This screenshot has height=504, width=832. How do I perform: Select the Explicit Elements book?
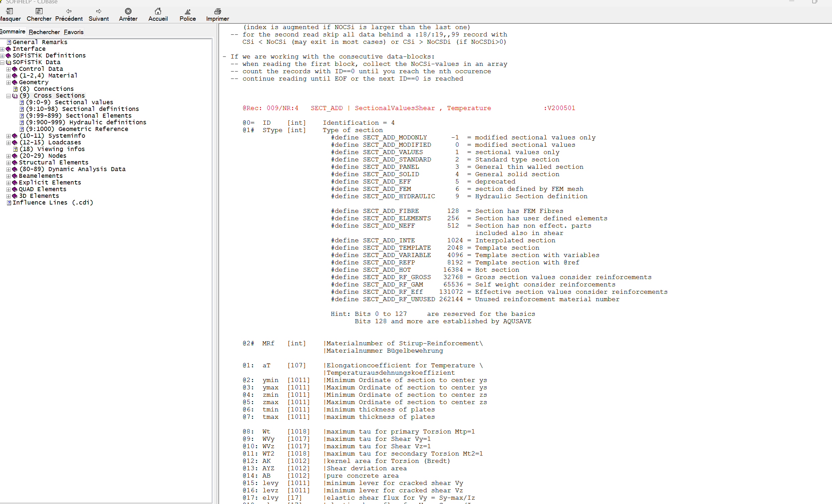[50, 182]
